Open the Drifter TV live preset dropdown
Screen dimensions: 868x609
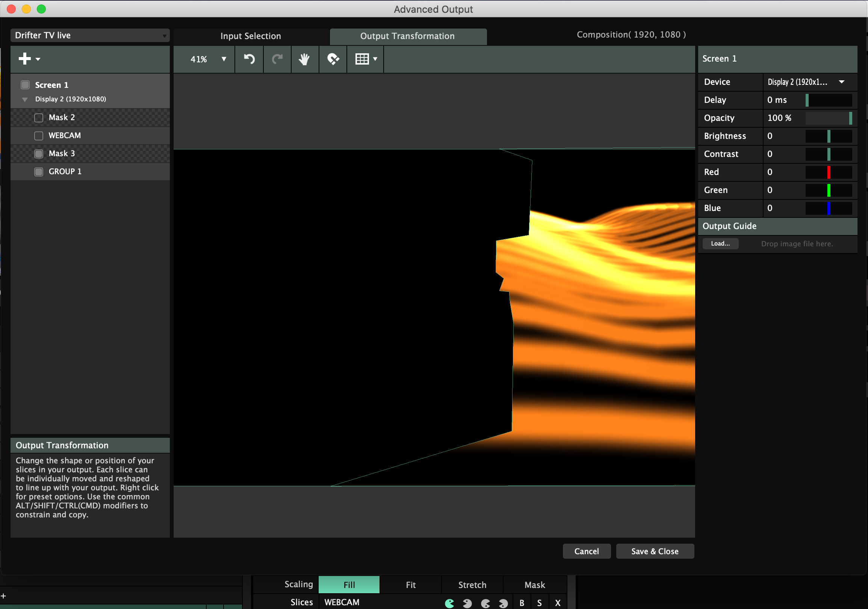[90, 36]
